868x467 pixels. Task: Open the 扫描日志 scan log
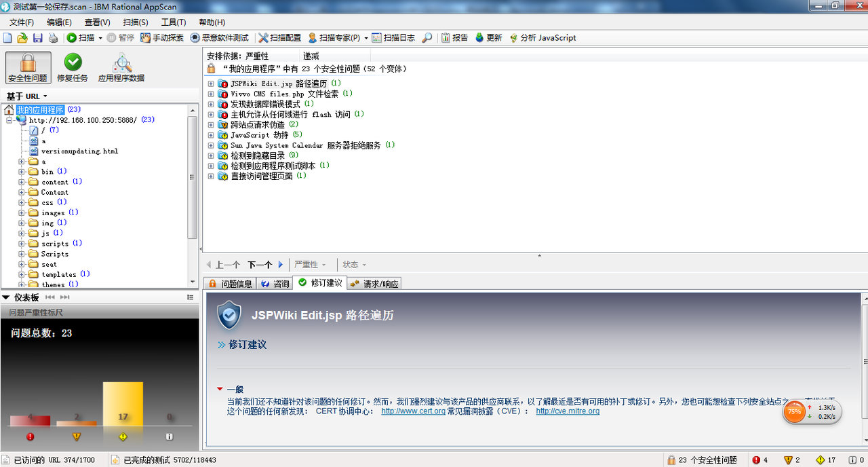pos(393,38)
